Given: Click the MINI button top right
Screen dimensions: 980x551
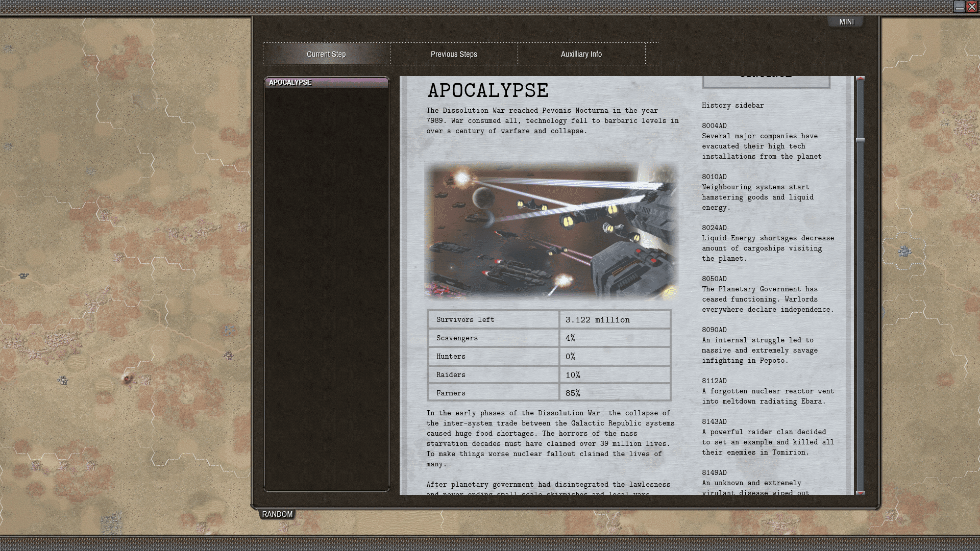Looking at the screenshot, I should pos(846,21).
